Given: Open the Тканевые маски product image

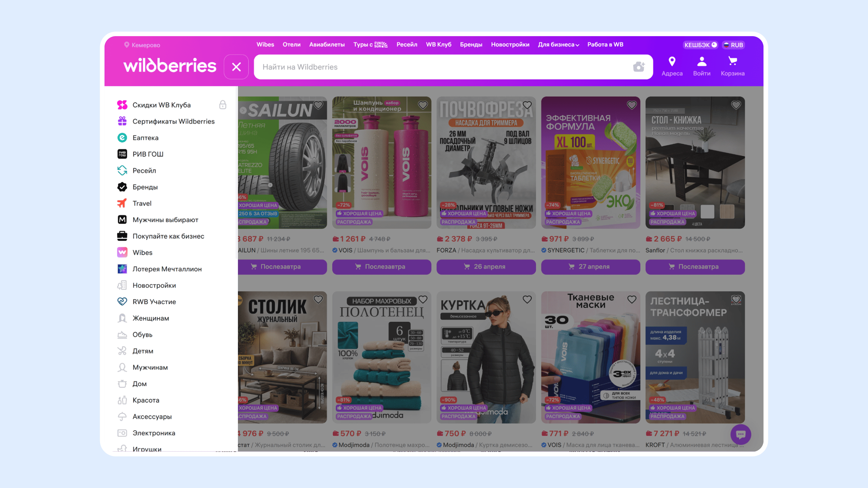Looking at the screenshot, I should [590, 357].
